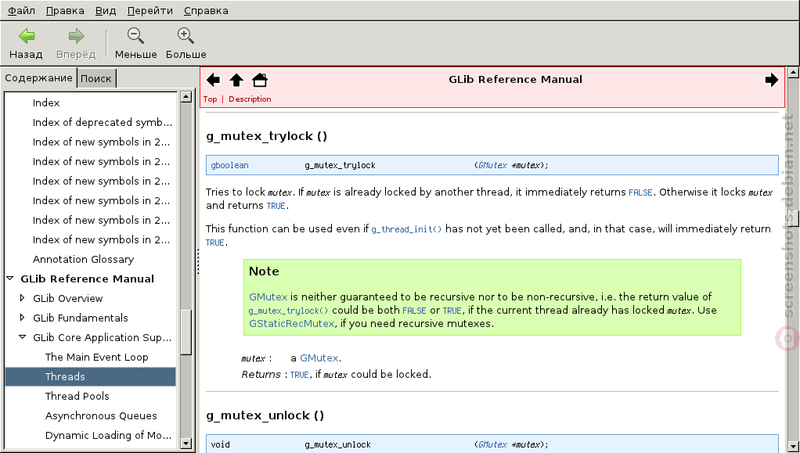
Task: Select the Index tree entry
Action: [x=46, y=103]
